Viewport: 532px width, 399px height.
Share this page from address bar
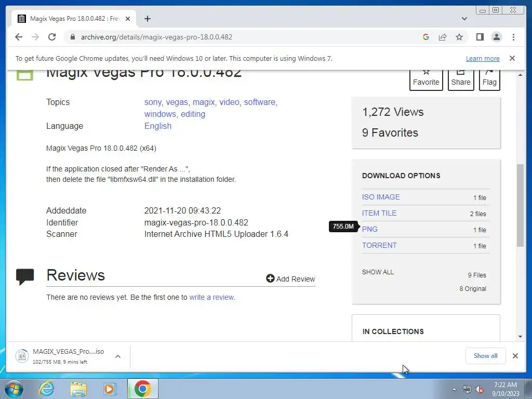(x=443, y=37)
